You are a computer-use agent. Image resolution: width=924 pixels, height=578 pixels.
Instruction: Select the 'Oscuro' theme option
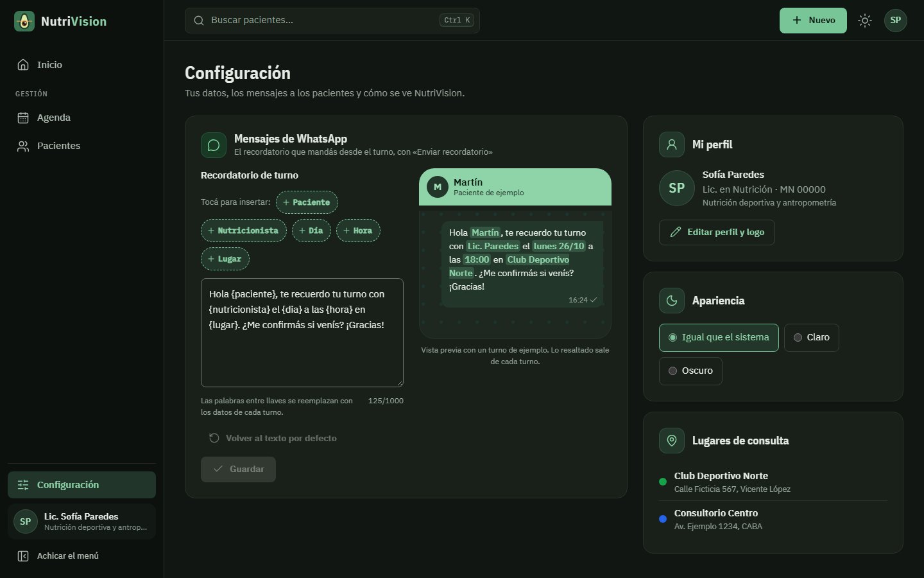[x=690, y=371]
